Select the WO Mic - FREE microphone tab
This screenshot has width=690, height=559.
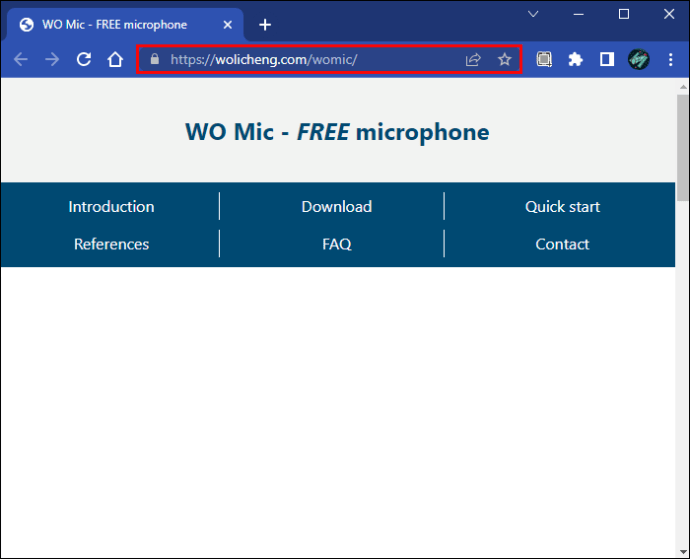(x=125, y=25)
